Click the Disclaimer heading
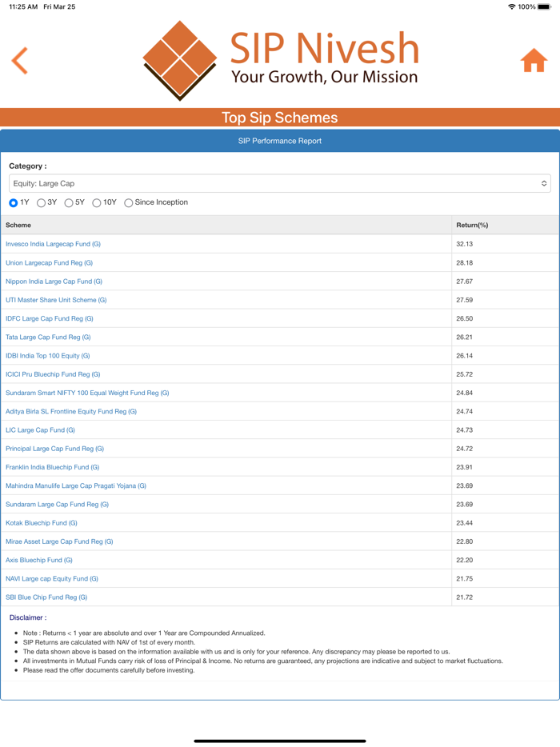560x747 pixels. click(x=28, y=617)
